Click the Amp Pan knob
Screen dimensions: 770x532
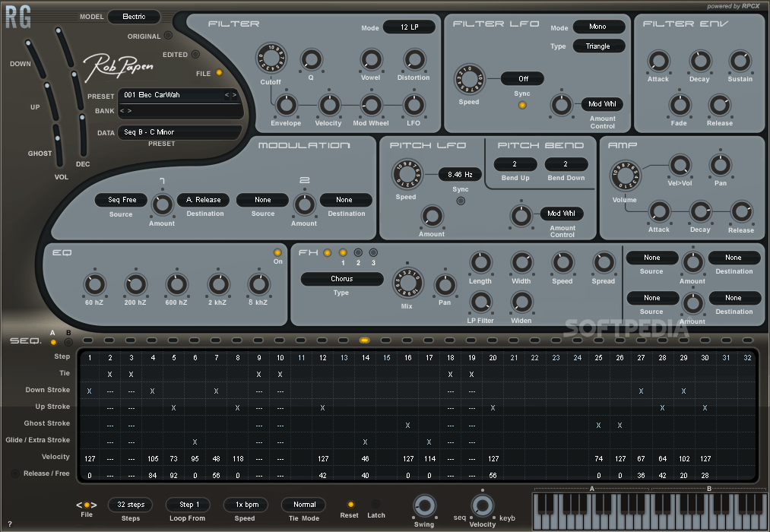click(721, 166)
